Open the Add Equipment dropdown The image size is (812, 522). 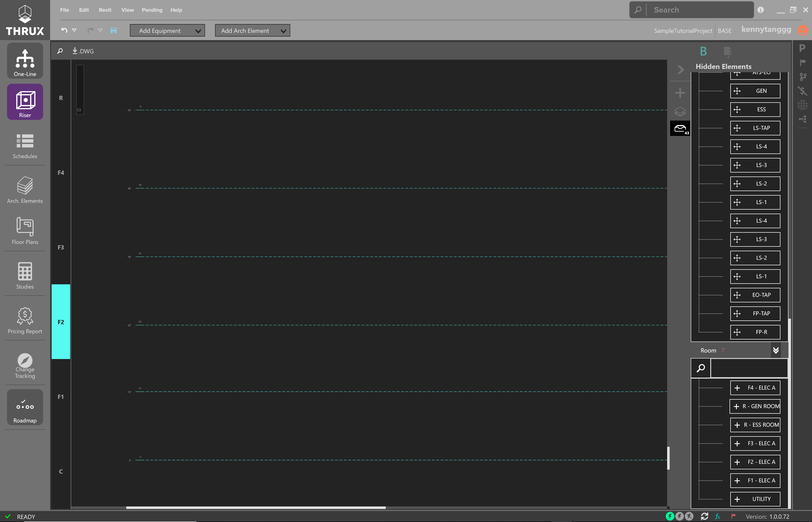pos(167,31)
